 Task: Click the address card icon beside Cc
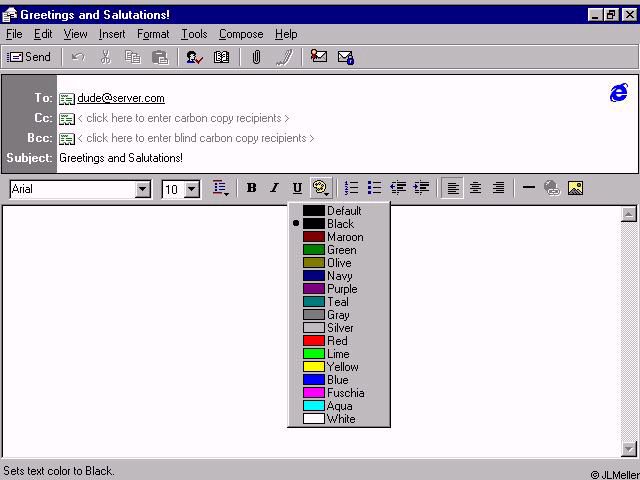tap(67, 119)
